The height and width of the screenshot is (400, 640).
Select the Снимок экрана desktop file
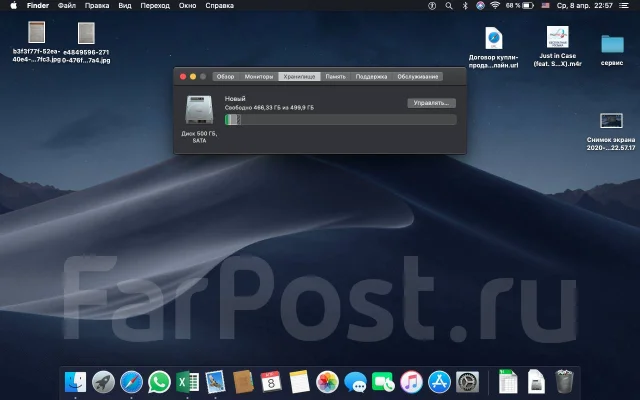tap(611, 131)
